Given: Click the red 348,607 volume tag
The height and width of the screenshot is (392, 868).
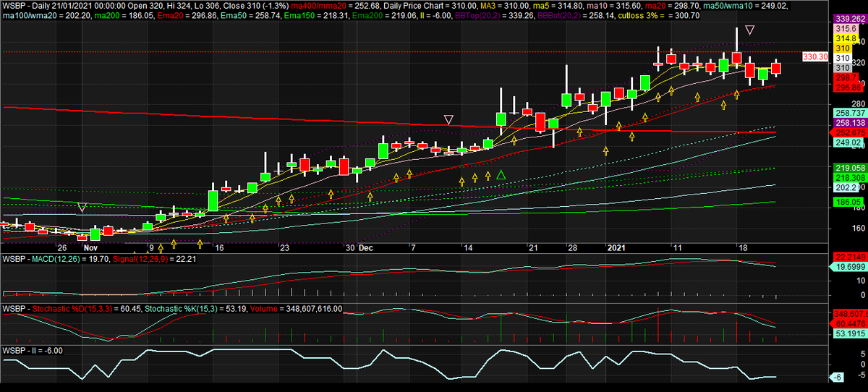Looking at the screenshot, I should tap(849, 314).
